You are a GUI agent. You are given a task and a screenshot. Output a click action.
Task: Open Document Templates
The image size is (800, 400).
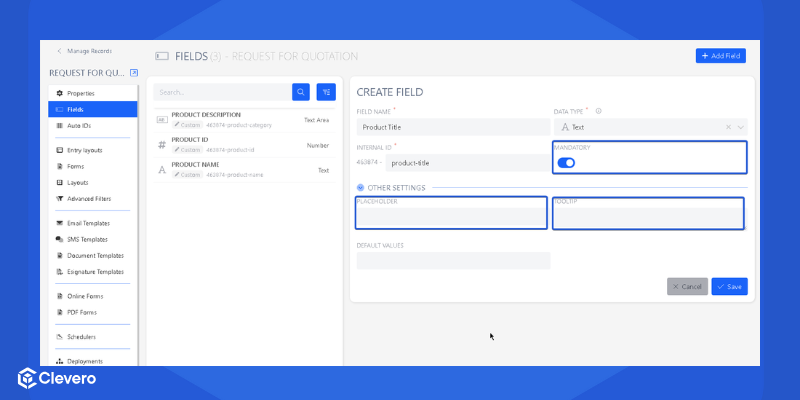tap(93, 256)
